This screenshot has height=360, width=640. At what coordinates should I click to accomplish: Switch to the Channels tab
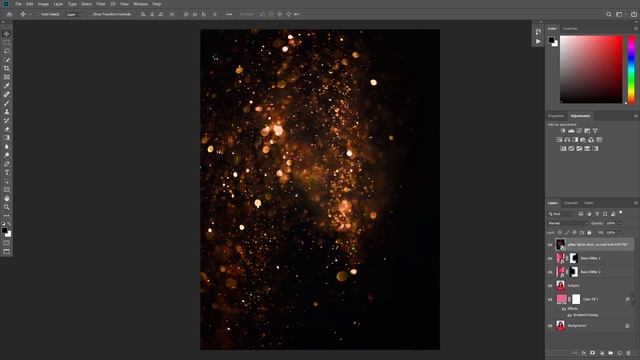click(571, 203)
